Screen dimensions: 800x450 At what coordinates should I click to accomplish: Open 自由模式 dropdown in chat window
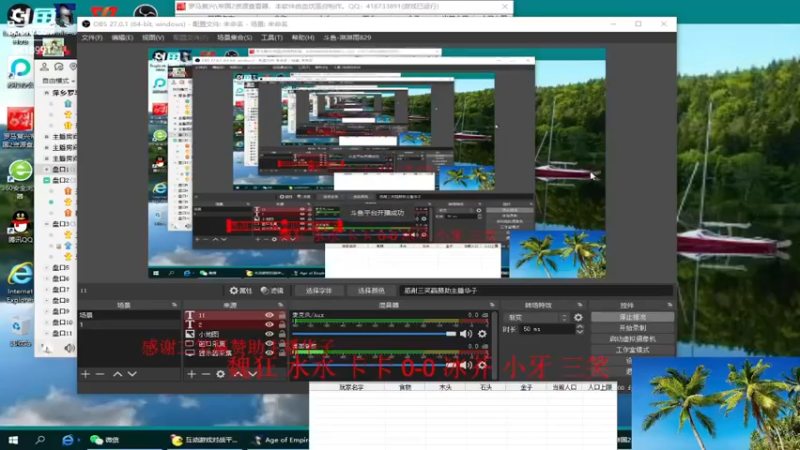[x=58, y=81]
